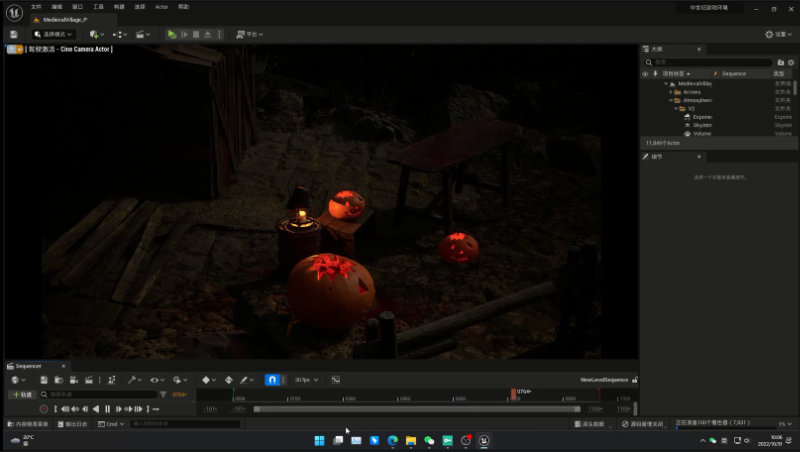Open Sequencer view options eye dropdown
The width and height of the screenshot is (800, 452).
tap(157, 380)
